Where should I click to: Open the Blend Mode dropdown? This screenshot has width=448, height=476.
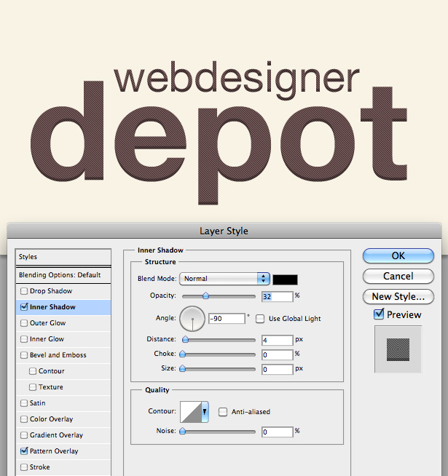coord(224,279)
